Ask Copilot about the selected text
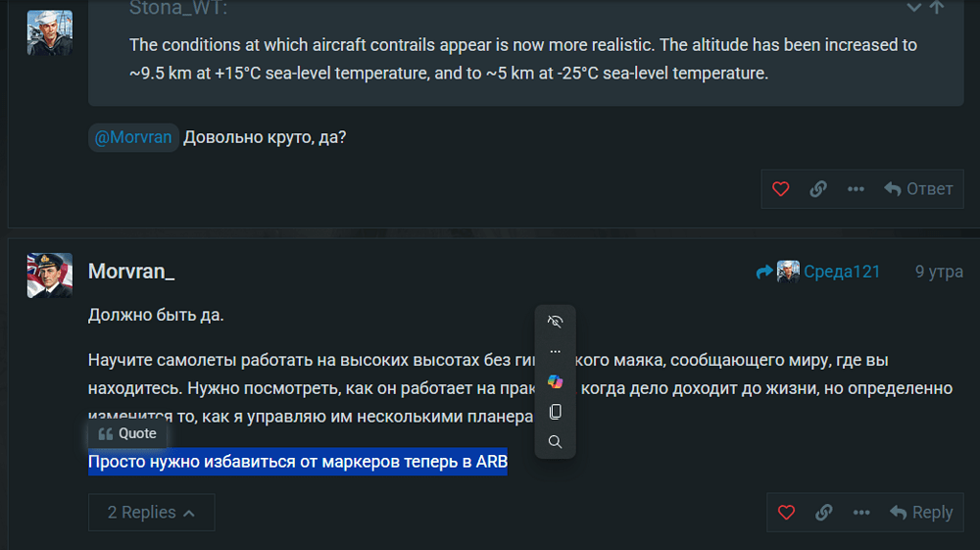 point(556,381)
